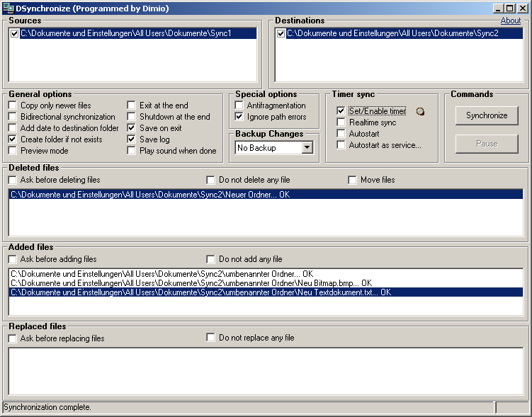Click the DSynchronize app icon in title bar
The width and height of the screenshot is (532, 417).
pos(8,8)
